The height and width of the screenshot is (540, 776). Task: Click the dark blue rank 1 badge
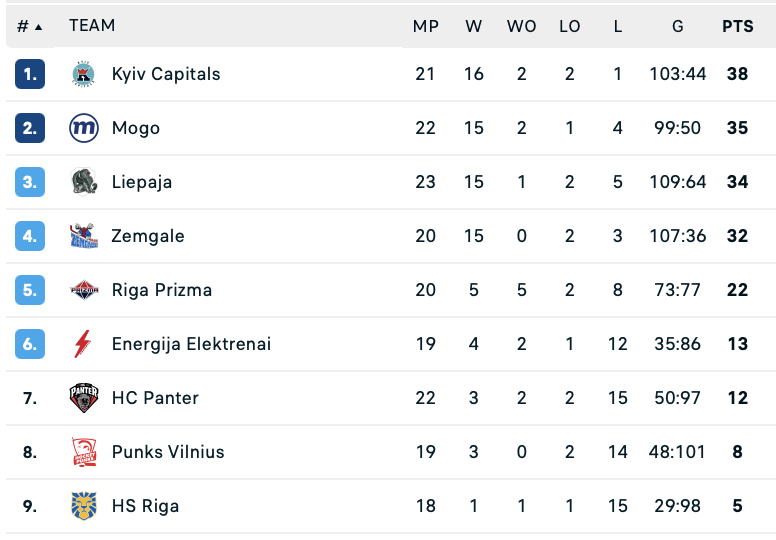click(x=30, y=74)
